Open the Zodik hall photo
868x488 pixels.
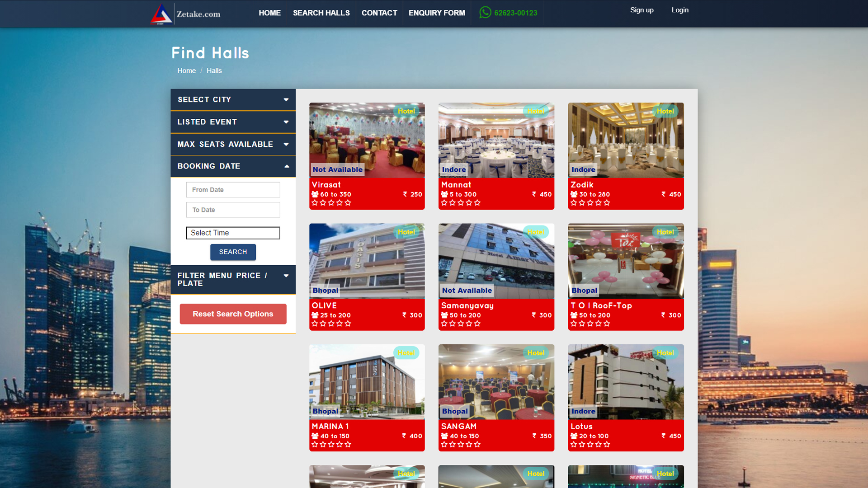626,140
